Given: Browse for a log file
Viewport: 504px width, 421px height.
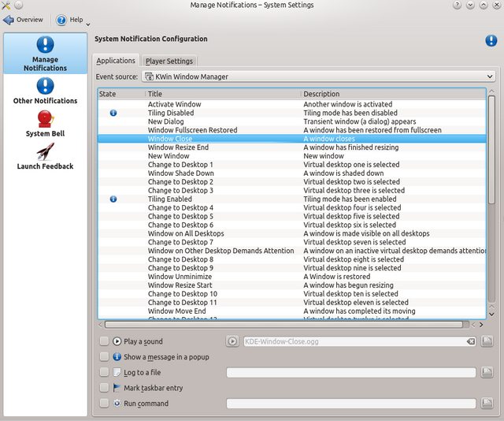Looking at the screenshot, I should click(487, 372).
